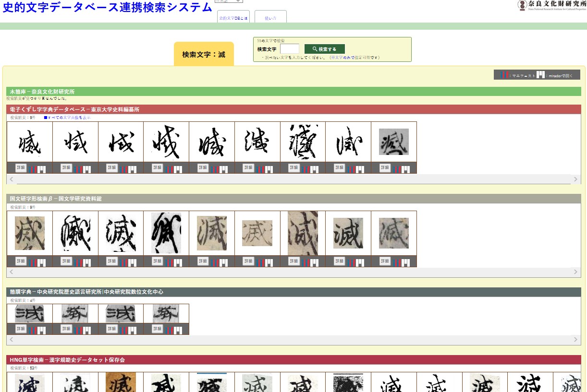Open second 簡牘字典 result in Mirador

(x=87, y=330)
